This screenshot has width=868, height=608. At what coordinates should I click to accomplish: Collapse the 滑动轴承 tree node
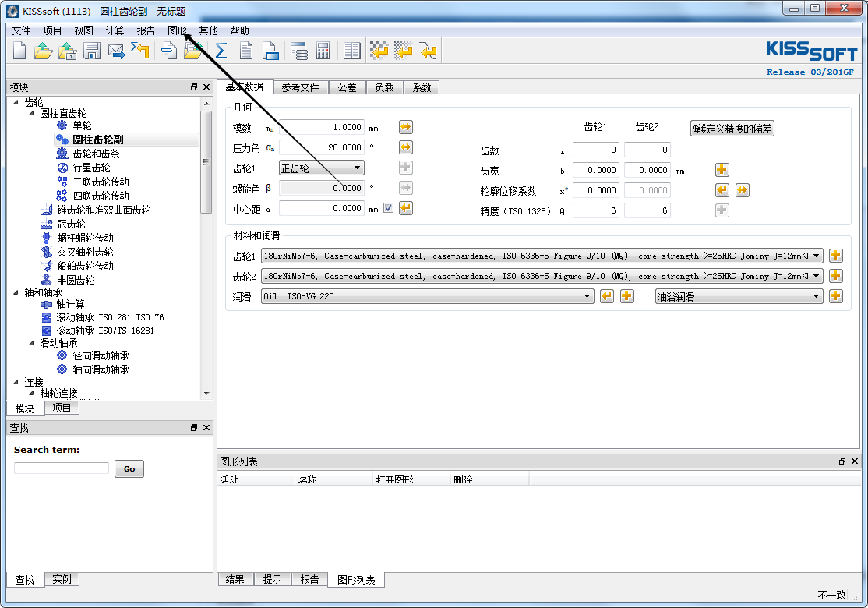point(31,343)
